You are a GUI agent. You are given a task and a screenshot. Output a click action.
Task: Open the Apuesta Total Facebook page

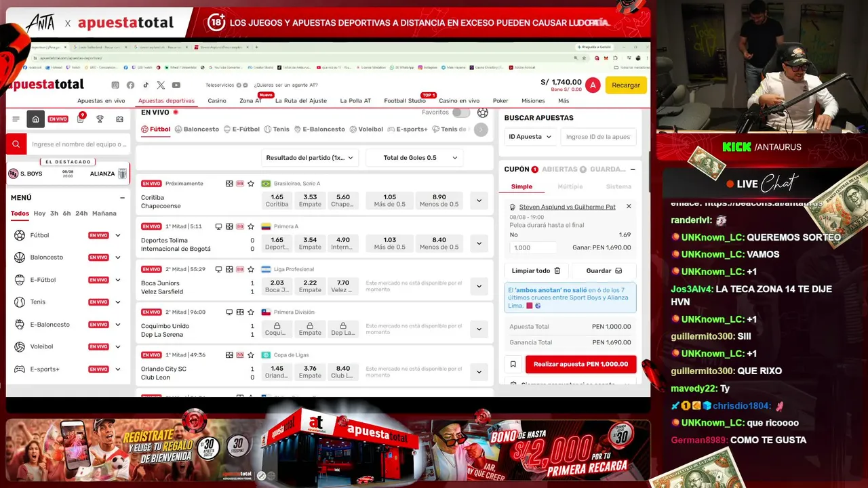coord(130,85)
